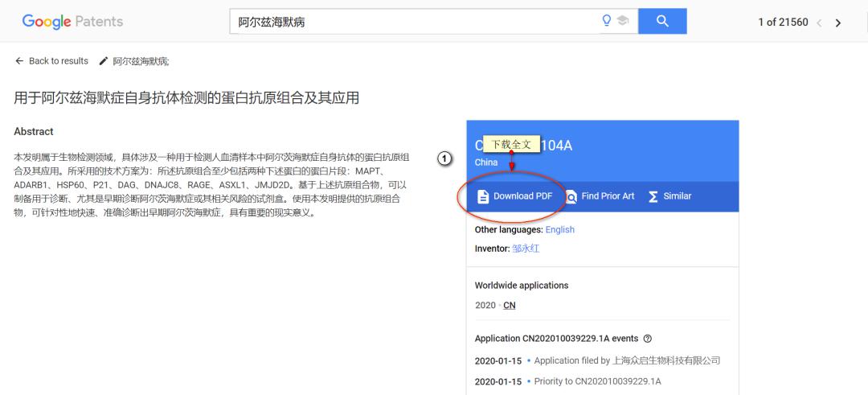The height and width of the screenshot is (395, 868).
Task: Click the lightbulb suggestions icon in search bar
Action: (x=607, y=21)
